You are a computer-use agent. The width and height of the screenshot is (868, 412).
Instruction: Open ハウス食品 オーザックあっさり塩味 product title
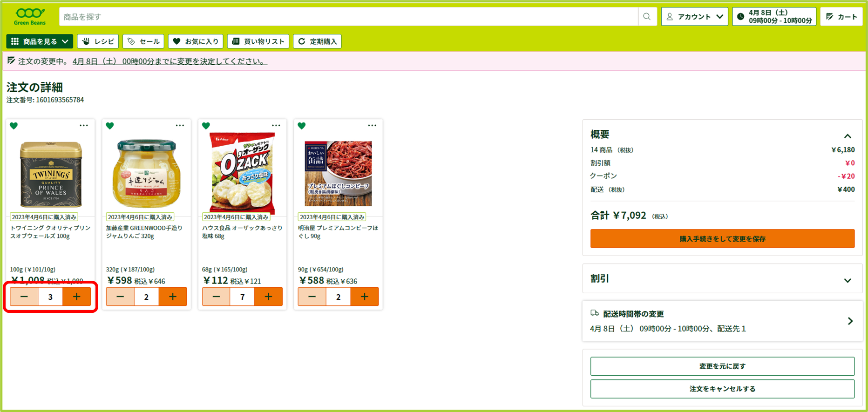(242, 232)
